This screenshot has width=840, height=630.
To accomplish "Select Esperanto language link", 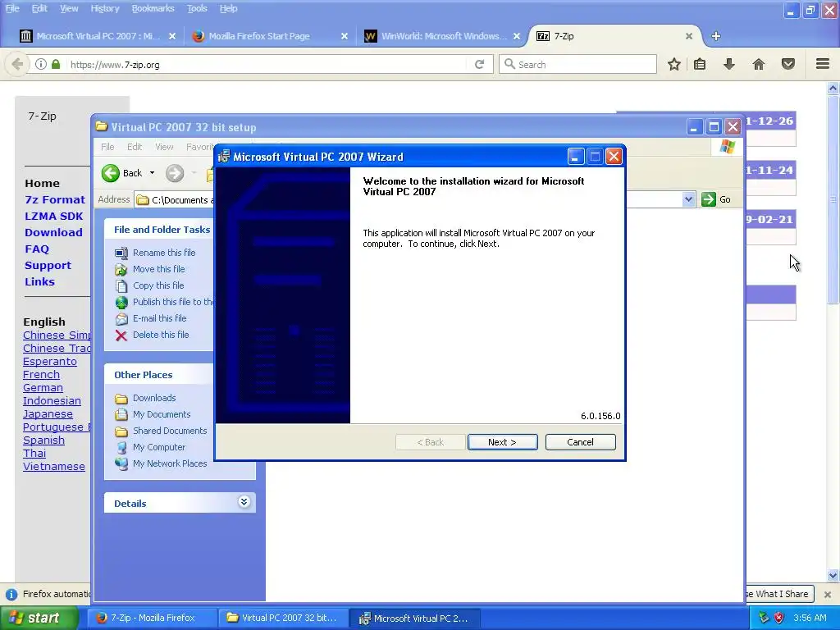I will 50,362.
